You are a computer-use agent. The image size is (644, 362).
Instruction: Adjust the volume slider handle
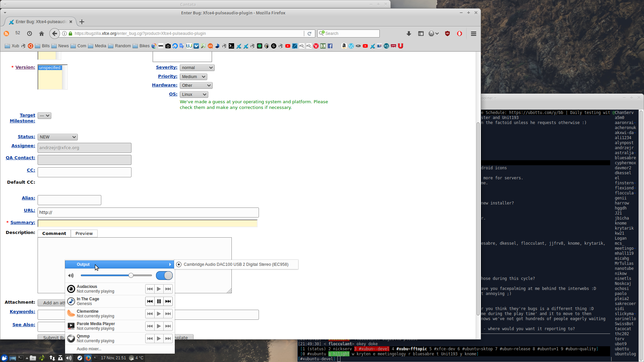pos(131,276)
